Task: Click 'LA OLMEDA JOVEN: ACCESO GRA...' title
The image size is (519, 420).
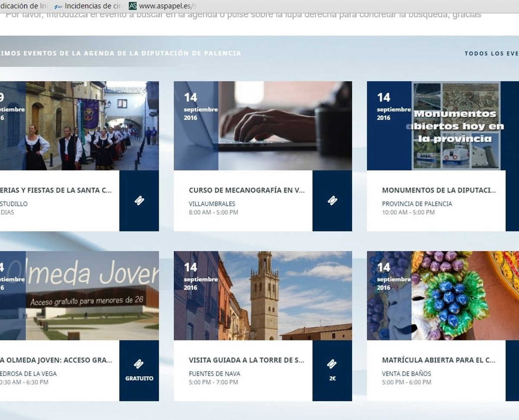Action: coord(56,360)
